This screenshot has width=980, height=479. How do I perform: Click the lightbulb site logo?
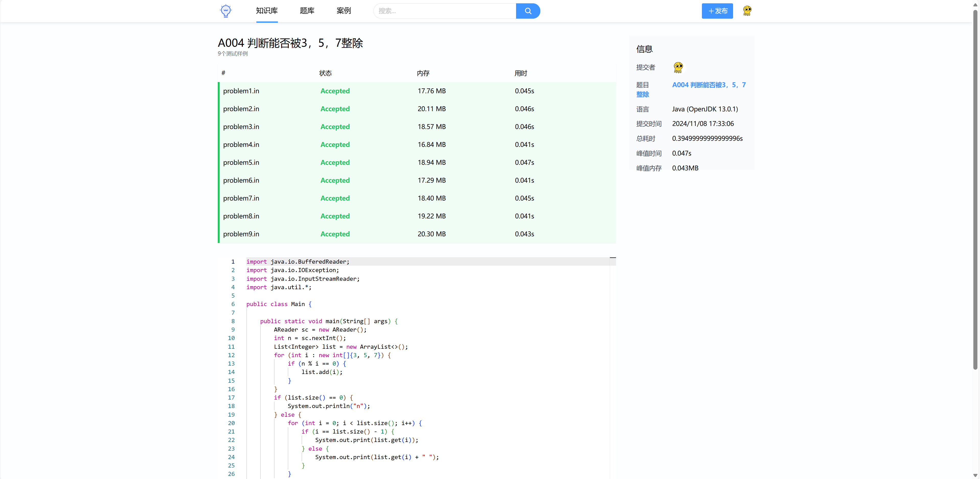coord(226,11)
